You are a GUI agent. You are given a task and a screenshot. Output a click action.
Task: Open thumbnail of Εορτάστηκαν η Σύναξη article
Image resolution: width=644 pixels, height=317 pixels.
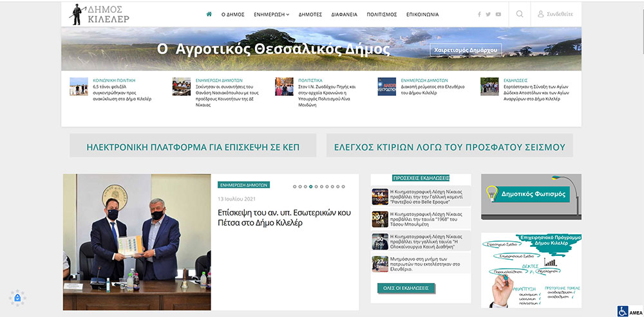[489, 87]
